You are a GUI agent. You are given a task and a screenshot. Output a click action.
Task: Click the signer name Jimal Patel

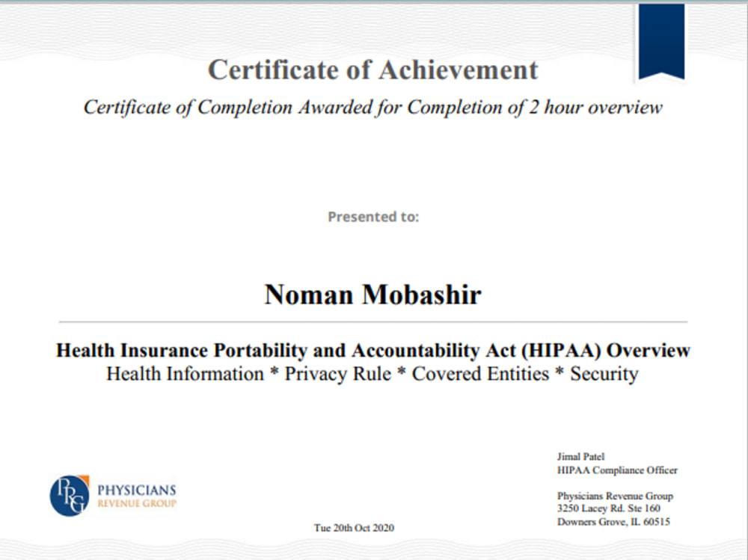pyautogui.click(x=580, y=457)
